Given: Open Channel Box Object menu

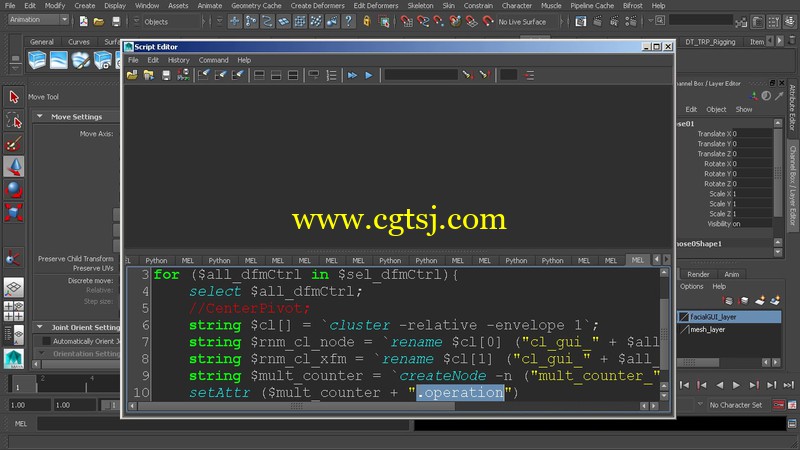Looking at the screenshot, I should tap(716, 109).
